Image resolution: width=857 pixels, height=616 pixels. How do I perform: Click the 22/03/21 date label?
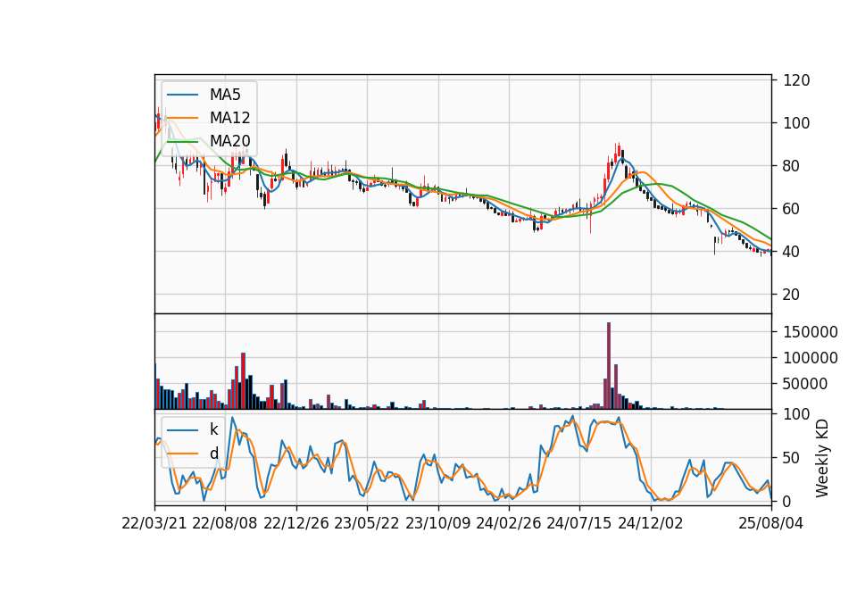[x=154, y=523]
